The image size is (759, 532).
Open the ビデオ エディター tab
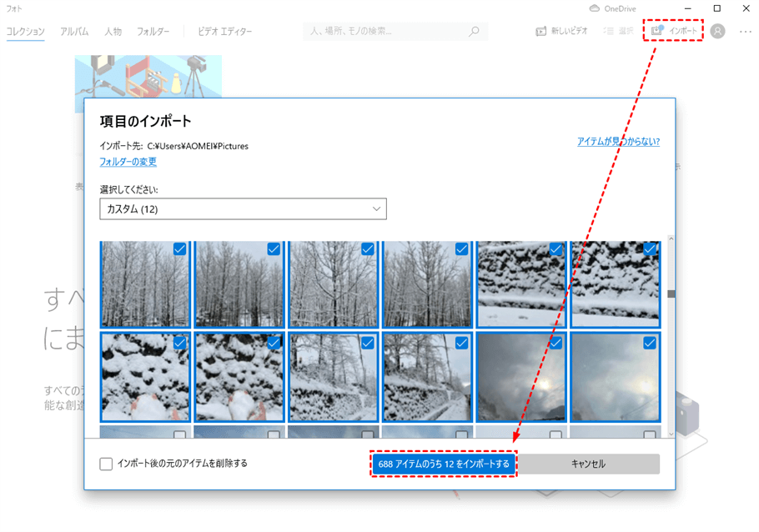click(x=224, y=32)
